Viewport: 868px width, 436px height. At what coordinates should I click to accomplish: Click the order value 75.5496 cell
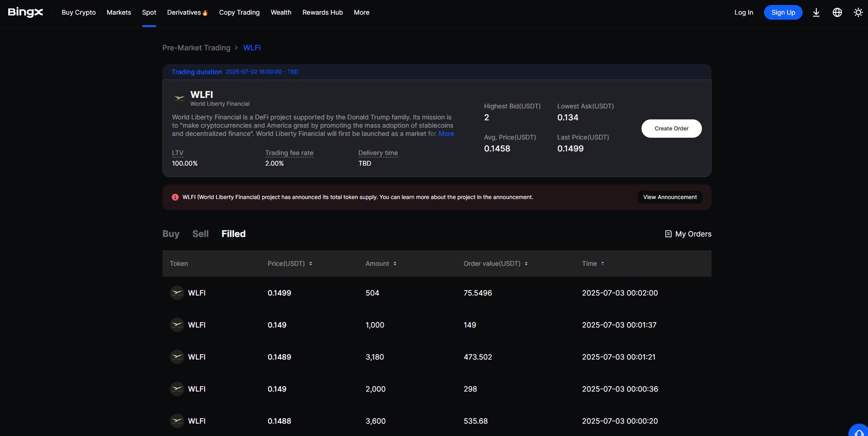tap(478, 293)
